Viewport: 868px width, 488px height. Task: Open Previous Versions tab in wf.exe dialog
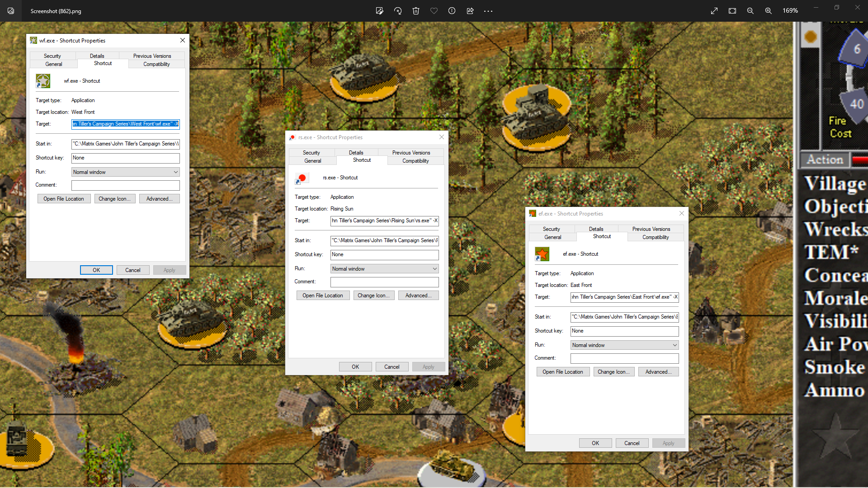152,56
